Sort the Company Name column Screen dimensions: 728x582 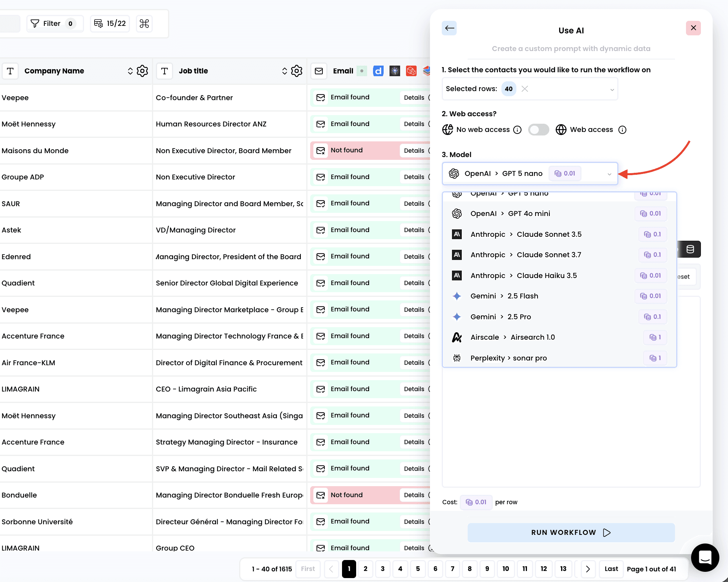[x=130, y=71]
